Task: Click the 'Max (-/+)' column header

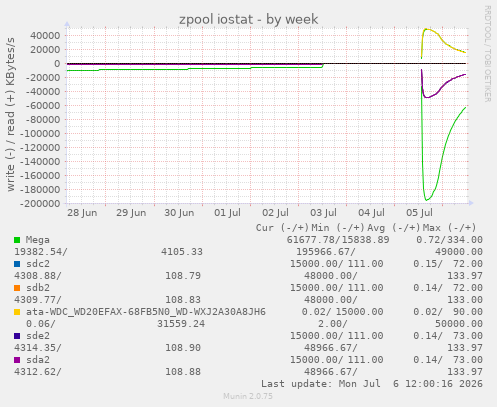Action: (450, 228)
